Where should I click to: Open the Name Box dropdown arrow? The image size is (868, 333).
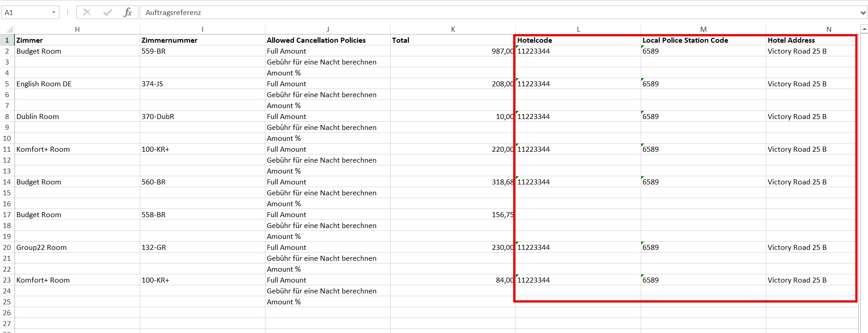(54, 13)
